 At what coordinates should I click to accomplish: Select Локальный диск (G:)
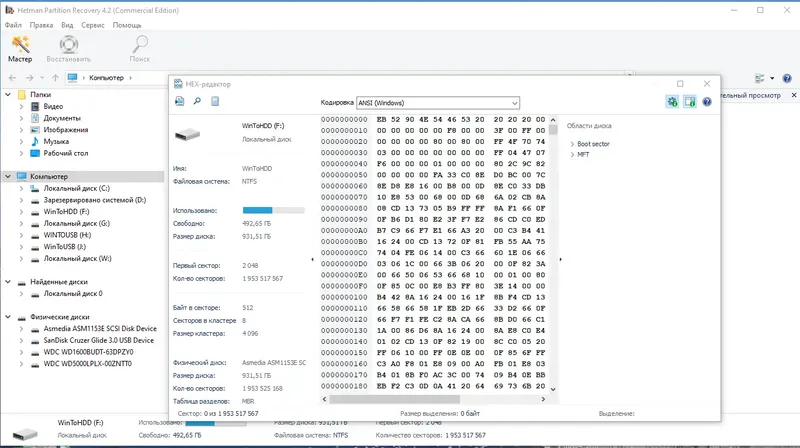[76, 223]
